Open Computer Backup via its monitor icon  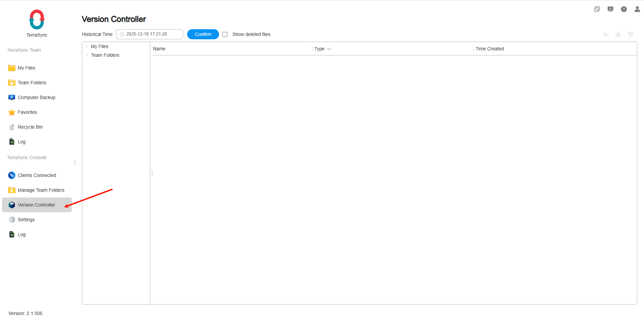point(12,97)
